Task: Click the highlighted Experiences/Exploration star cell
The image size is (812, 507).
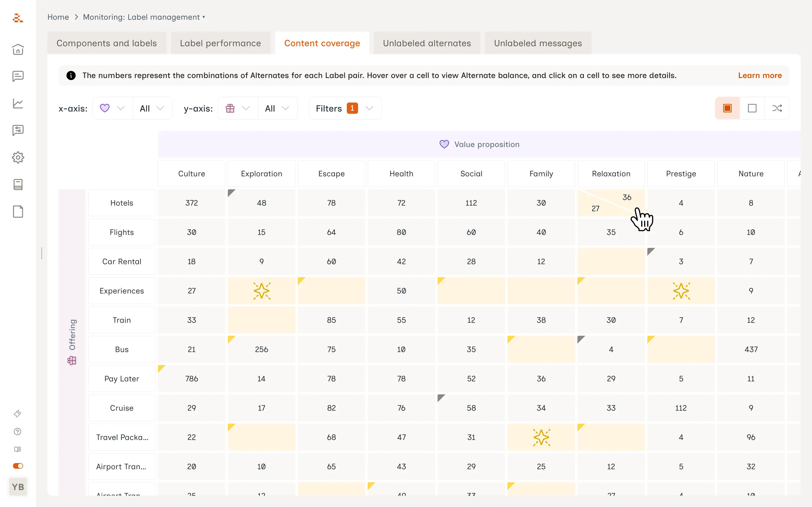Action: click(261, 291)
